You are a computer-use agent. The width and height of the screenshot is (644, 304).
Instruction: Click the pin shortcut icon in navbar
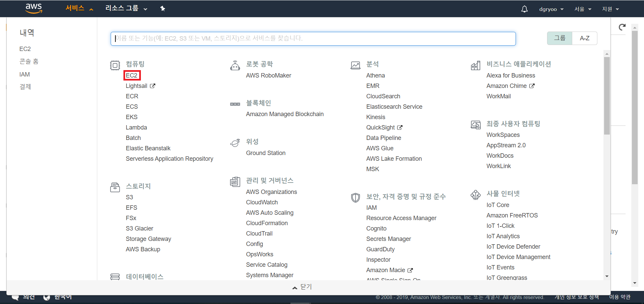pyautogui.click(x=163, y=8)
